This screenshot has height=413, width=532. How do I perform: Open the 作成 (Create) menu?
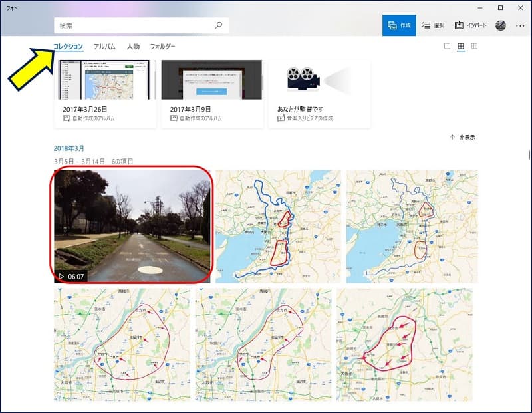(x=399, y=25)
